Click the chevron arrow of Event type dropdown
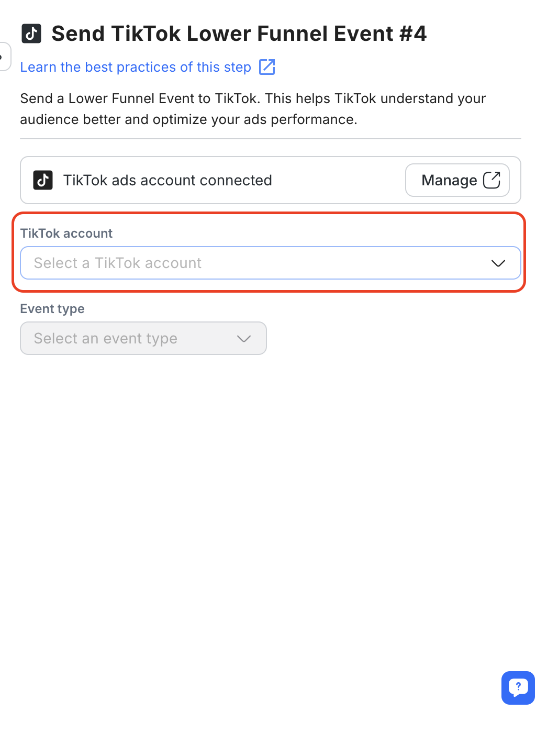 [243, 339]
